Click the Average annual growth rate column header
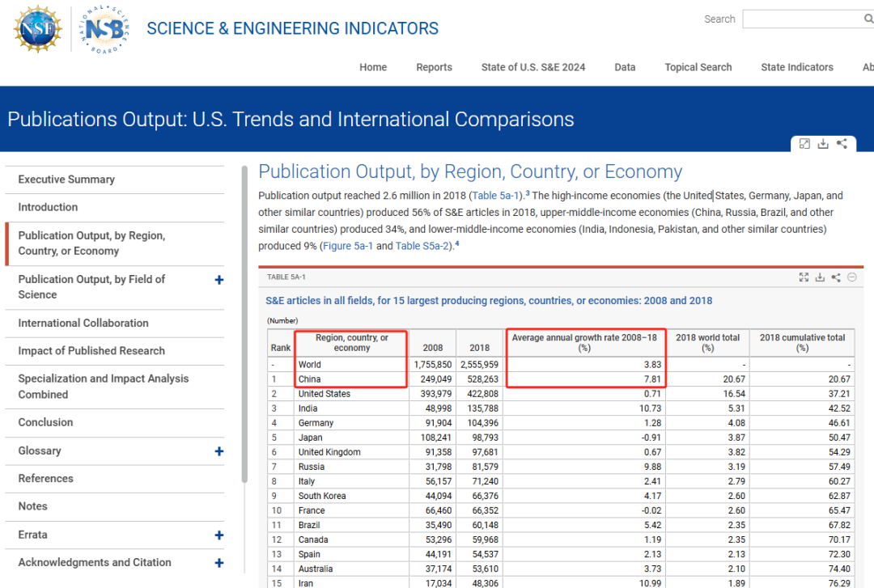 (x=584, y=343)
